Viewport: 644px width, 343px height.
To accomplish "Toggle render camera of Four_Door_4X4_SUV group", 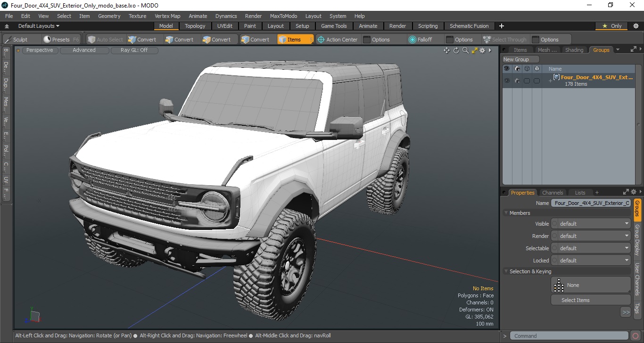I will (x=517, y=81).
